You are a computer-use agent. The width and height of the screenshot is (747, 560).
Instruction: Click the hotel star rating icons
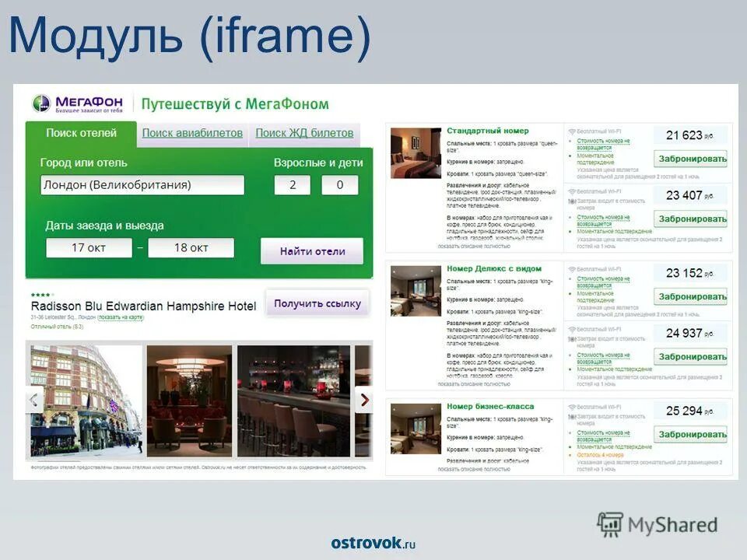tap(42, 295)
